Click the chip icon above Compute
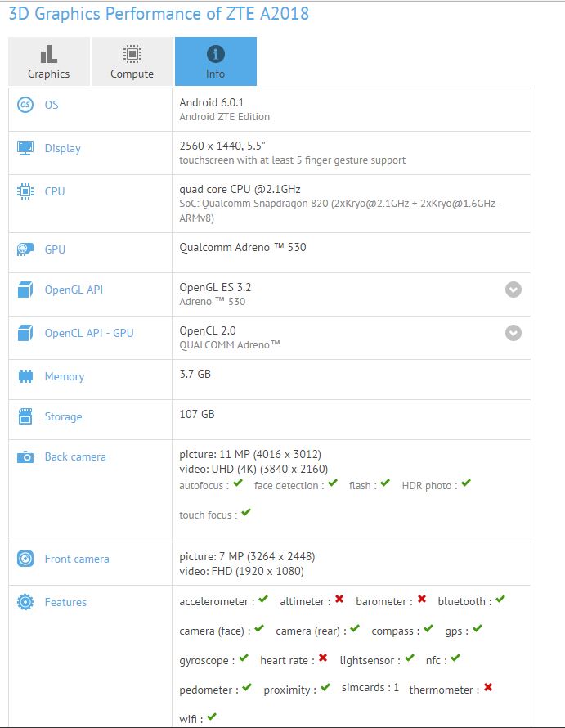Viewport: 565px width, 728px height. click(x=132, y=54)
